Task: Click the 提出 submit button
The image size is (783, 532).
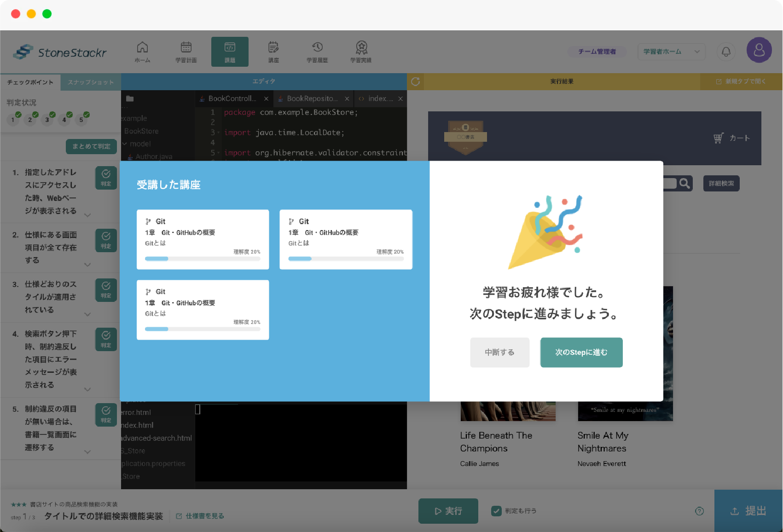Action: (748, 511)
